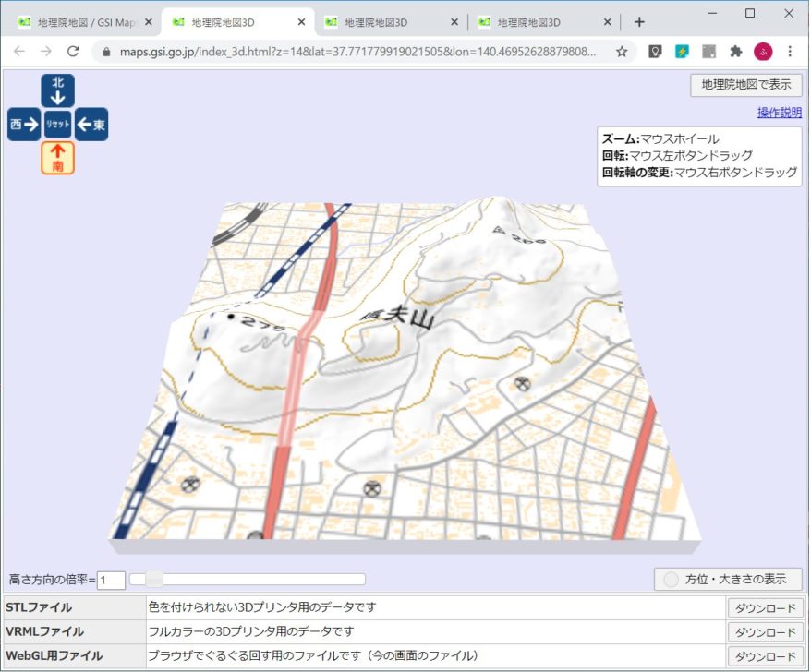Click the 西 (west) rotation arrow icon
The width and height of the screenshot is (811, 672).
(x=22, y=124)
